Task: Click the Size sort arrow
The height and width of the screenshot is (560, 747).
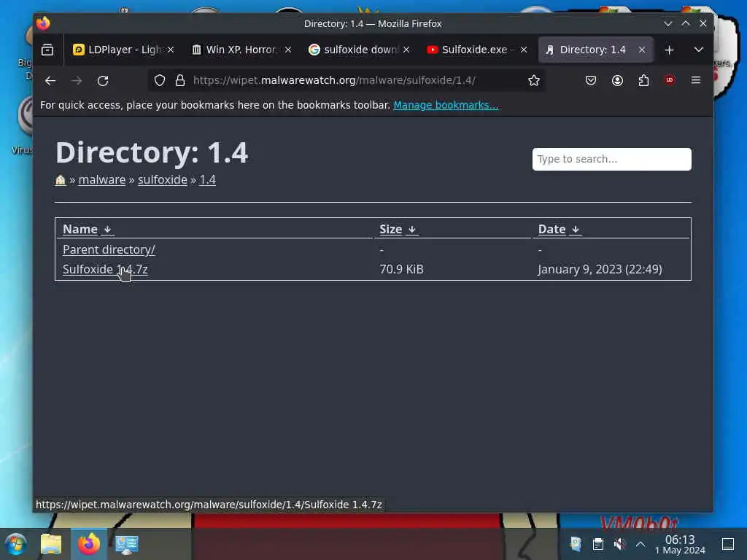Action: (x=413, y=230)
